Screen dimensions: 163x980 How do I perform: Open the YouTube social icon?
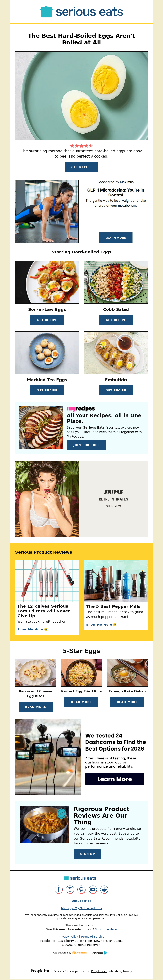point(93,889)
